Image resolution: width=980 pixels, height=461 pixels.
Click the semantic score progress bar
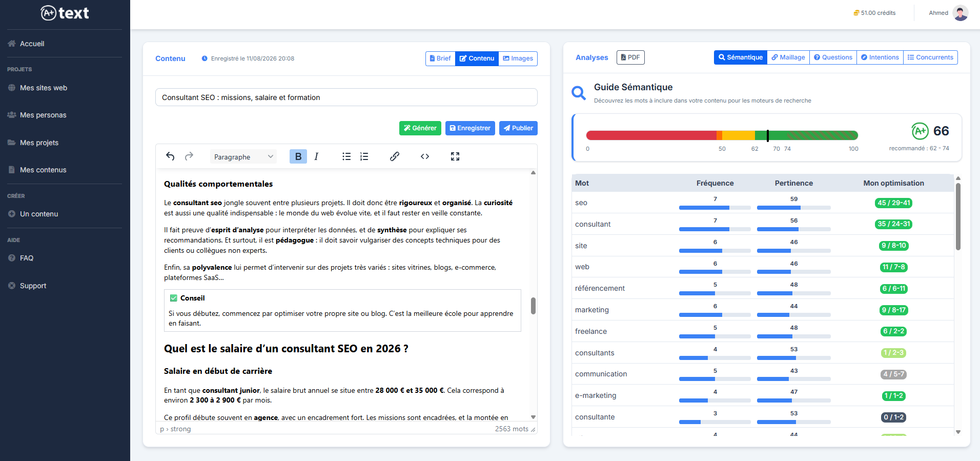click(x=722, y=135)
